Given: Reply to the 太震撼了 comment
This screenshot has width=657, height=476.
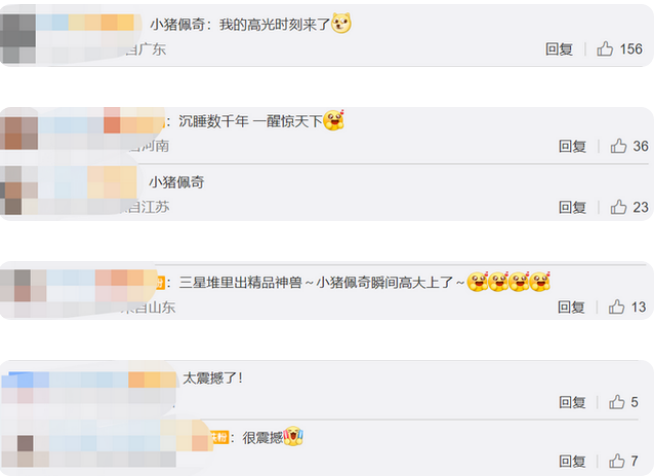Looking at the screenshot, I should coord(572,402).
